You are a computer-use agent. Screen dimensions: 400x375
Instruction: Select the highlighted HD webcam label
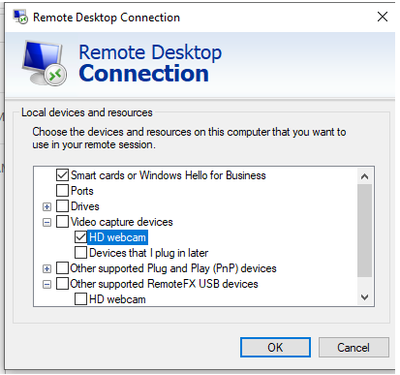pos(118,237)
